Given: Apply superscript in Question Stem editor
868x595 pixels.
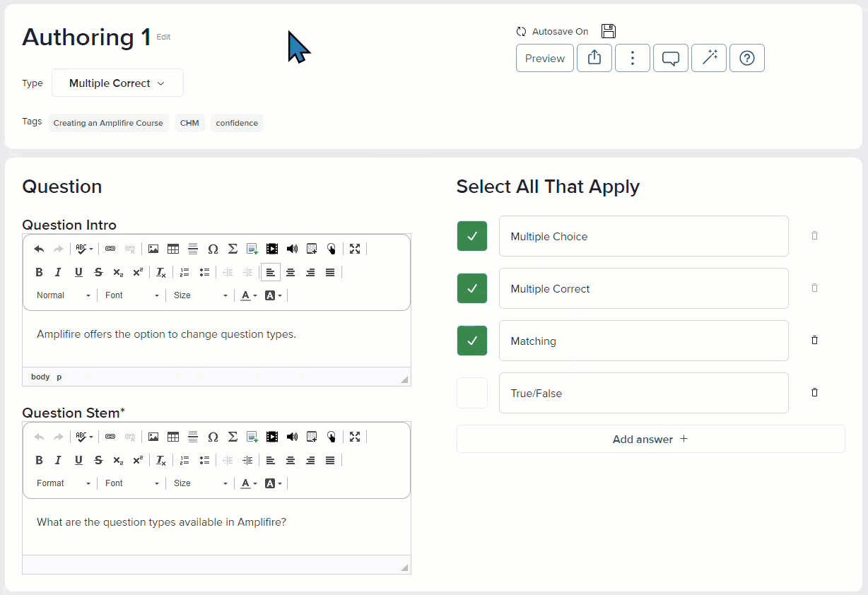Looking at the screenshot, I should click(138, 460).
